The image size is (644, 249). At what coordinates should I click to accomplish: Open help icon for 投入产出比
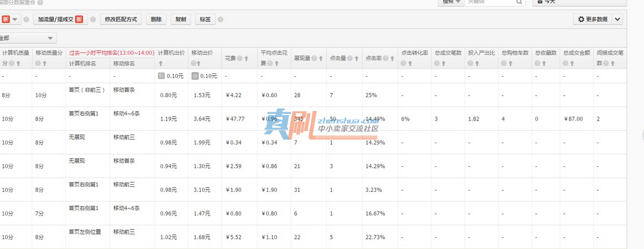click(471, 63)
